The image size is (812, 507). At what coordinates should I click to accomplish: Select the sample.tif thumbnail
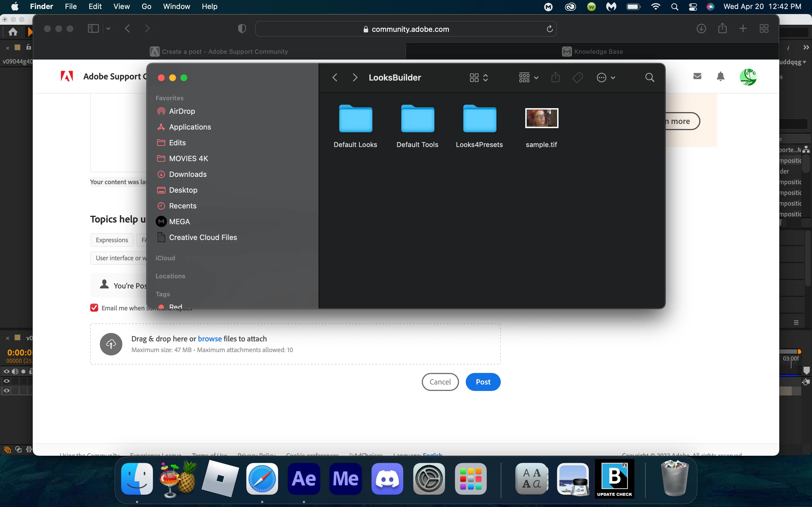[541, 118]
